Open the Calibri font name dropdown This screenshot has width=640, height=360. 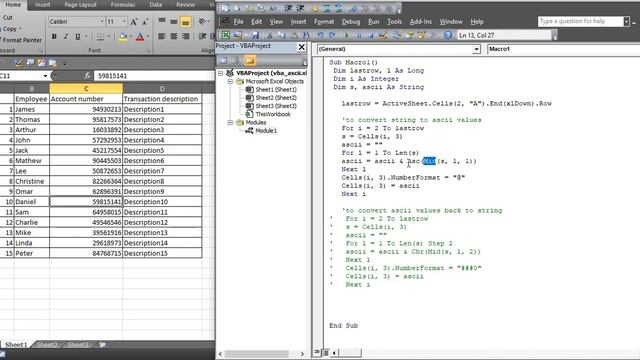102,22
